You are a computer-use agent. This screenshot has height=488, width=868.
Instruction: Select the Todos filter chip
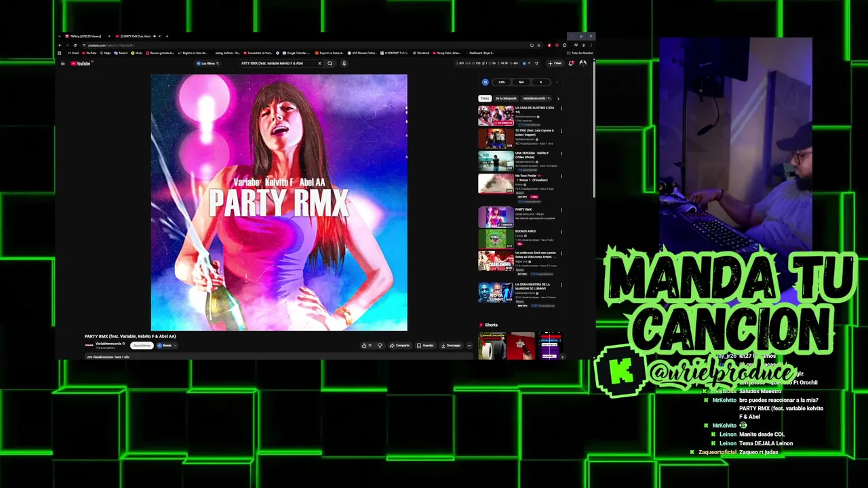click(x=485, y=98)
